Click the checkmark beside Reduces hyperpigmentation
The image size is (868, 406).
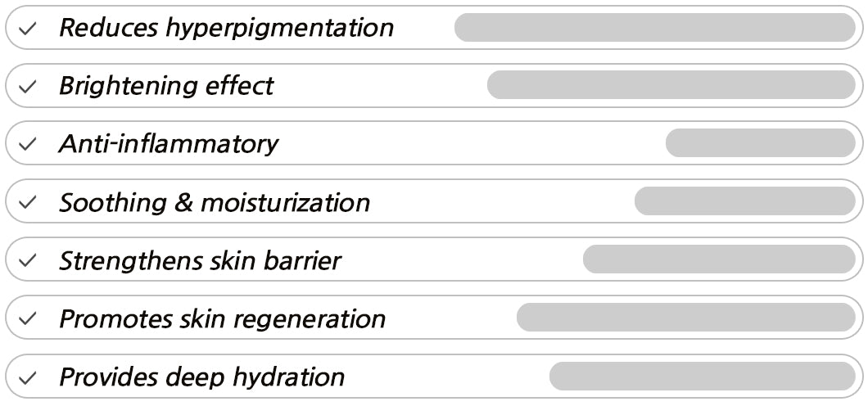coord(28,29)
